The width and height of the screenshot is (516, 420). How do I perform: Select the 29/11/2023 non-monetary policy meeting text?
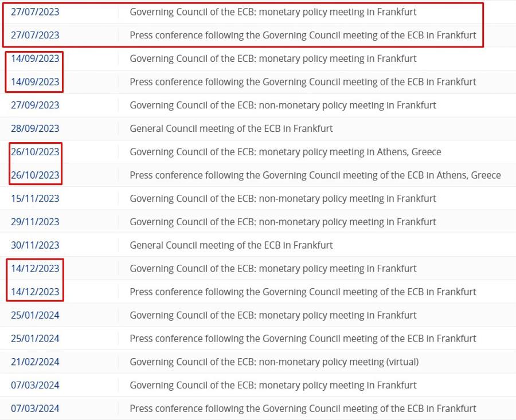pos(283,222)
